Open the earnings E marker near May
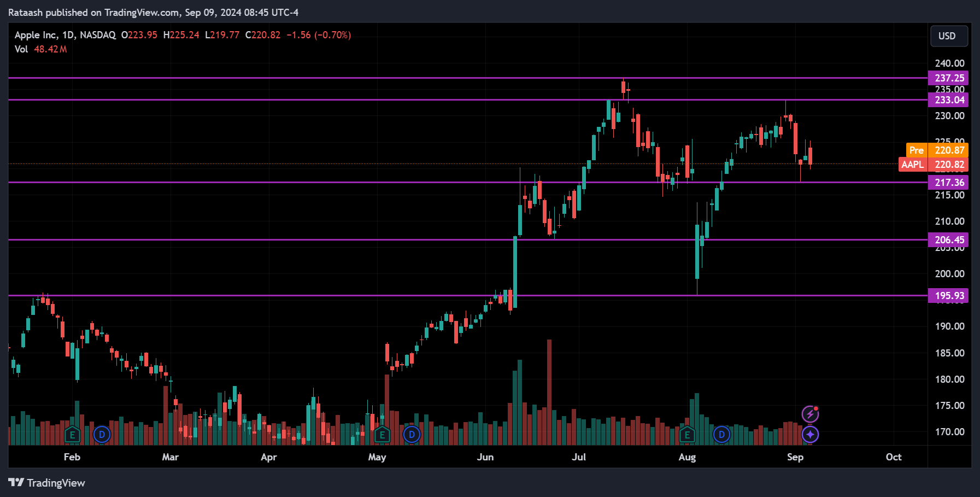Viewport: 980px width, 497px height. (x=382, y=435)
